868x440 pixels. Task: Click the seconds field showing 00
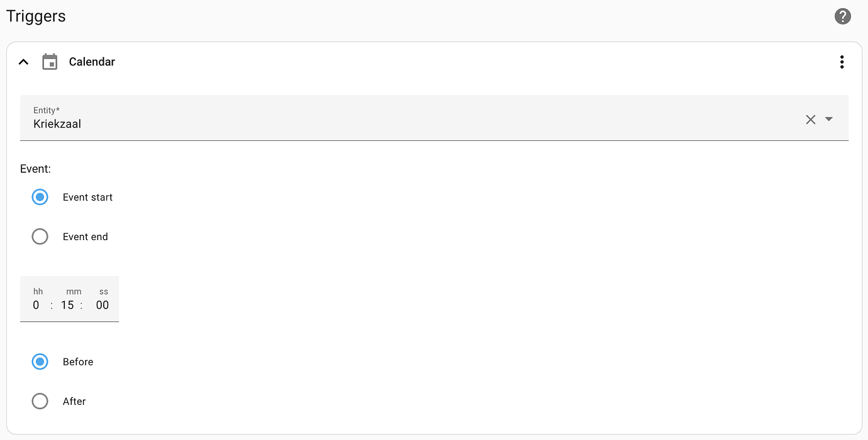pyautogui.click(x=103, y=305)
